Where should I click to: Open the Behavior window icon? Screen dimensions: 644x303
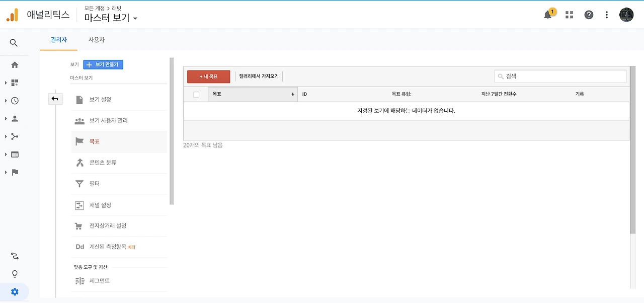click(x=15, y=155)
